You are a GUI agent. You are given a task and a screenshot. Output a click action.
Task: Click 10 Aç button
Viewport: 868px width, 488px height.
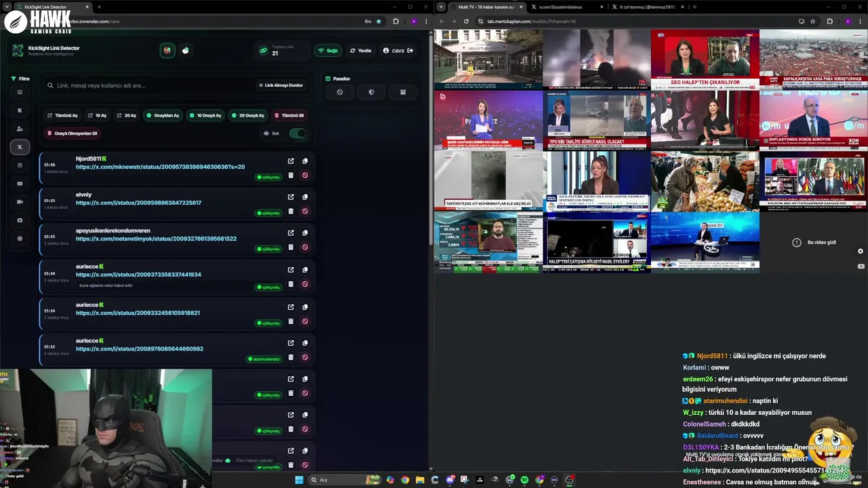tap(97, 115)
